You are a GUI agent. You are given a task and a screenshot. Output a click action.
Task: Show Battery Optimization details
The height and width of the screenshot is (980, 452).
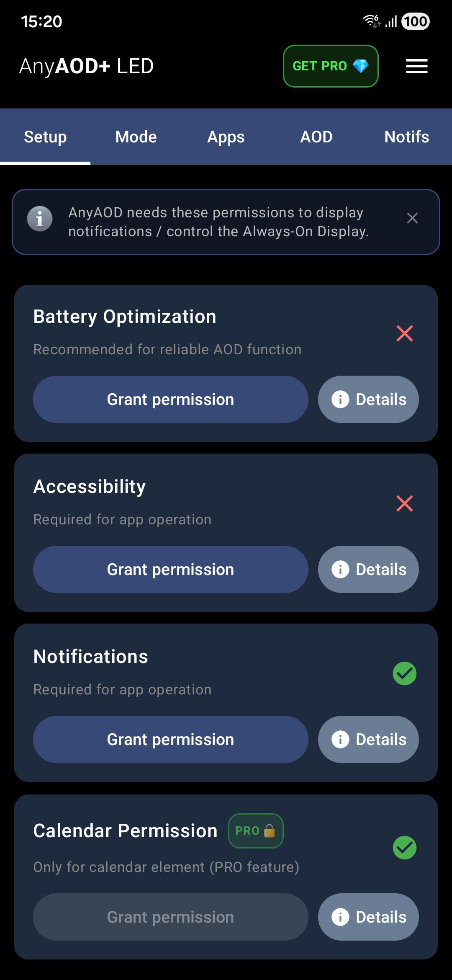(368, 400)
